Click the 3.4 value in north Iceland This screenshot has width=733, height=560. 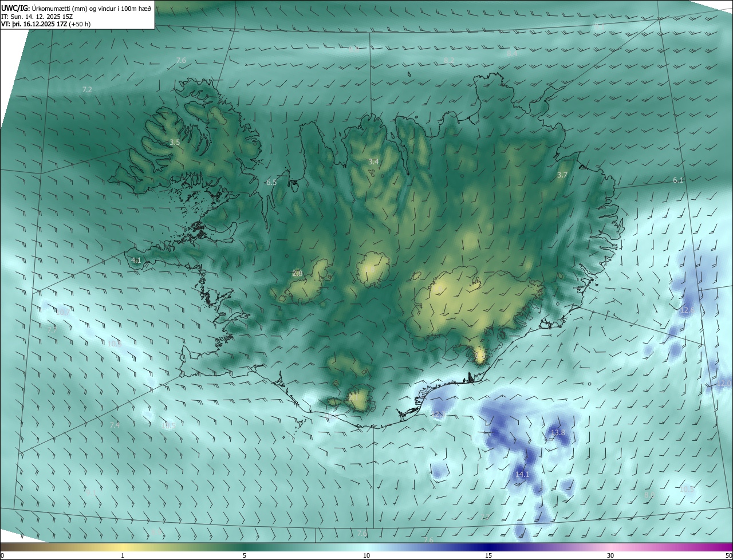(x=373, y=162)
